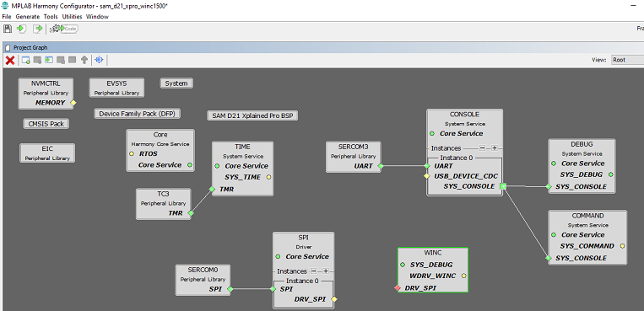Click SPI driver DRV_SPI yellow diamond
Screen dimensions: 644x311
(334, 299)
